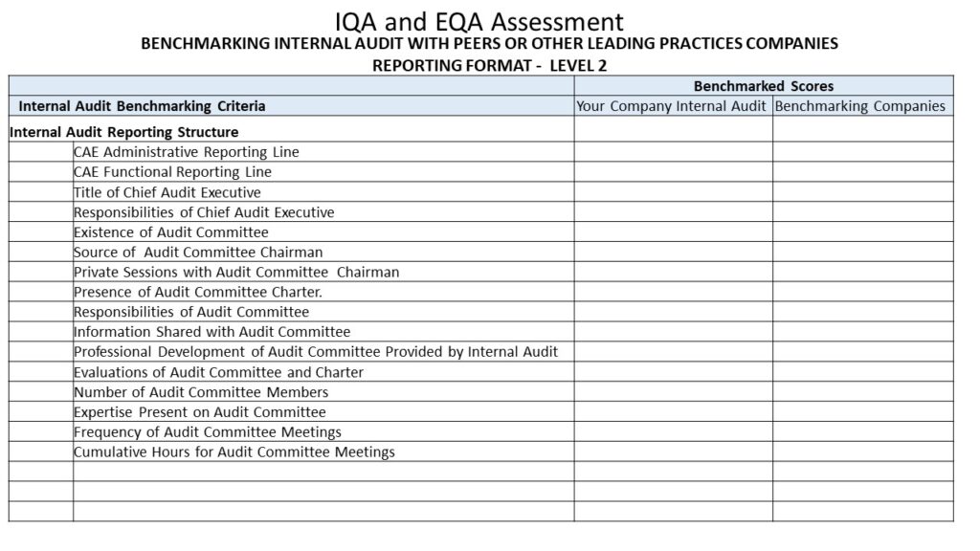Screen dimensions: 980x551
Task: Click Evaluations of Audit Committee and Charter
Action: click(x=219, y=372)
